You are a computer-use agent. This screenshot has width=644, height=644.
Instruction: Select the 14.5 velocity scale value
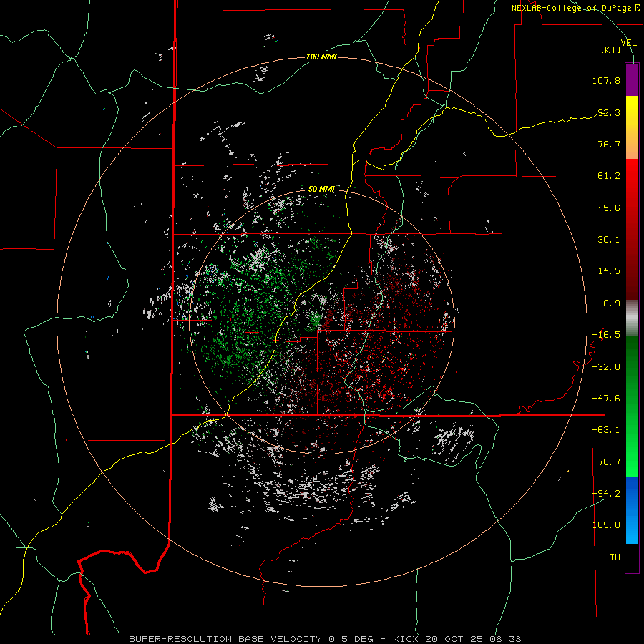(609, 271)
